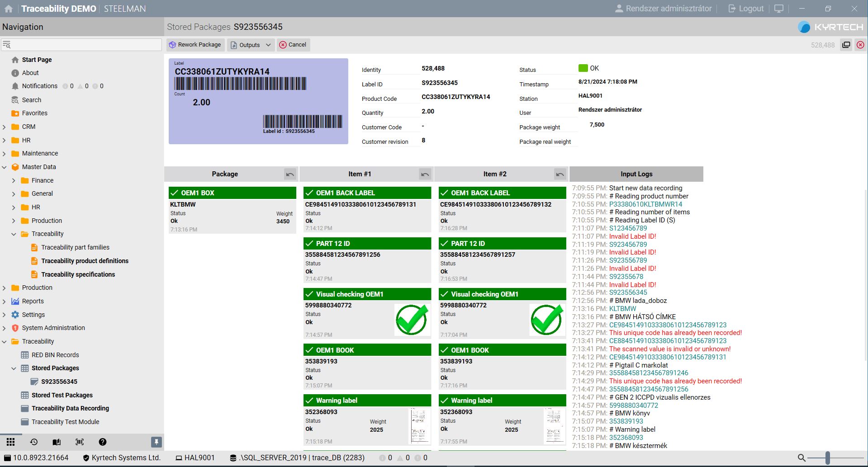The width and height of the screenshot is (868, 467).
Task: Click the monitor display icon beside Logout
Action: [x=779, y=9]
